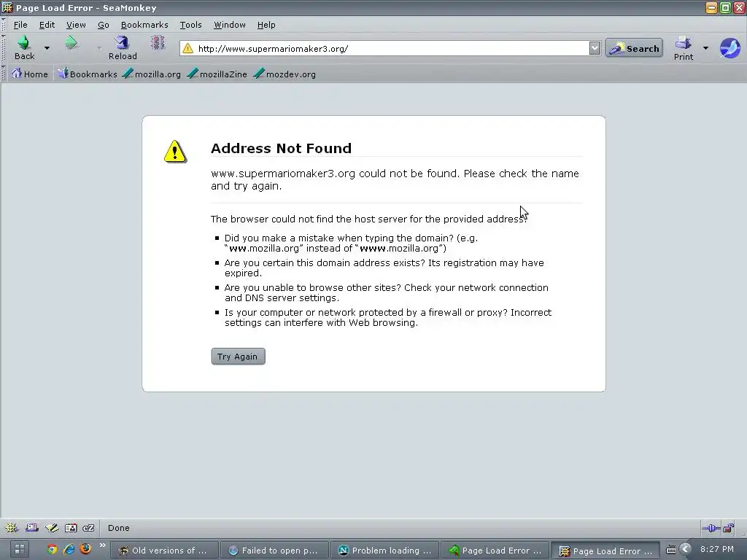Click the Reload toolbar button

click(x=123, y=47)
